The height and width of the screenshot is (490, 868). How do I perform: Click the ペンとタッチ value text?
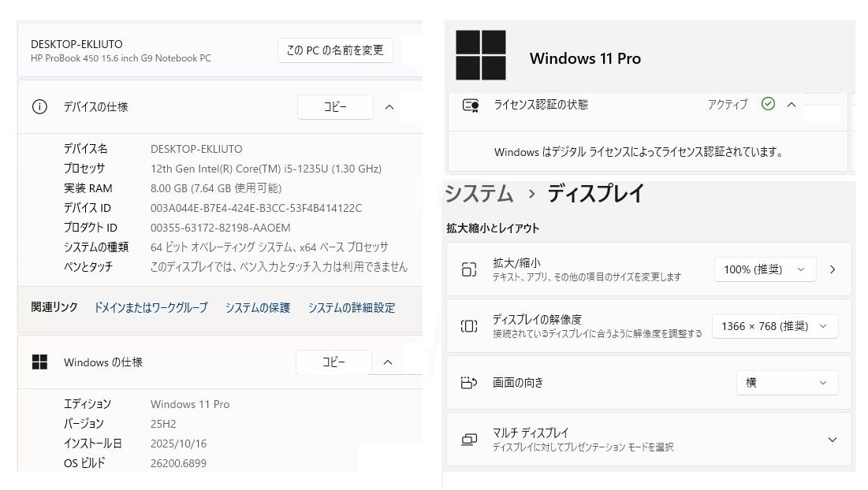point(279,267)
